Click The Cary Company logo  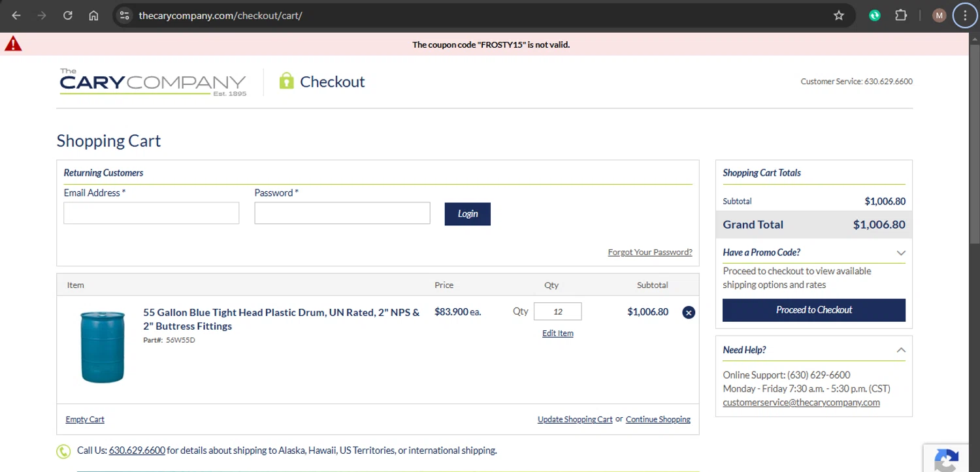pyautogui.click(x=153, y=82)
